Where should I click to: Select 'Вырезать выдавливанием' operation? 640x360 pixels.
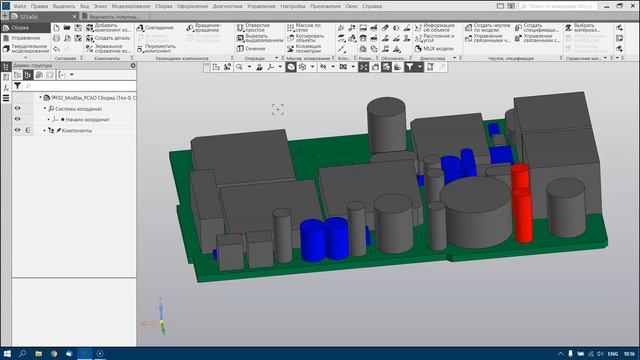click(x=260, y=38)
